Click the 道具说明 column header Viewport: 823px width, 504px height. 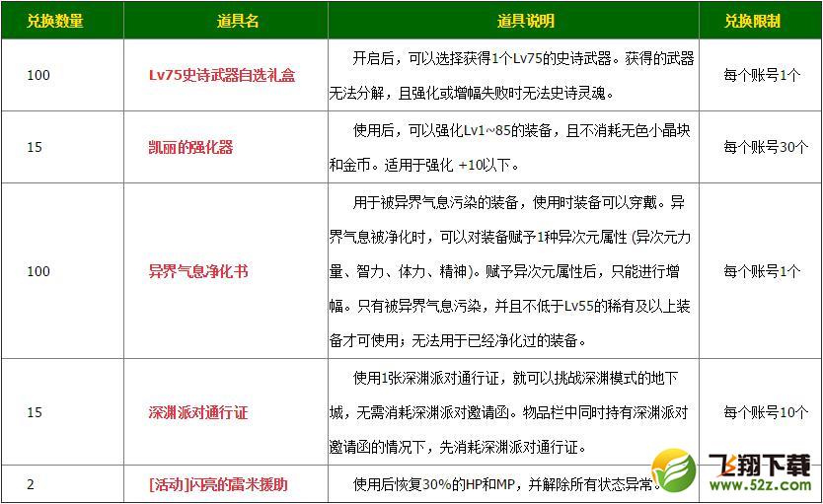[x=525, y=21]
